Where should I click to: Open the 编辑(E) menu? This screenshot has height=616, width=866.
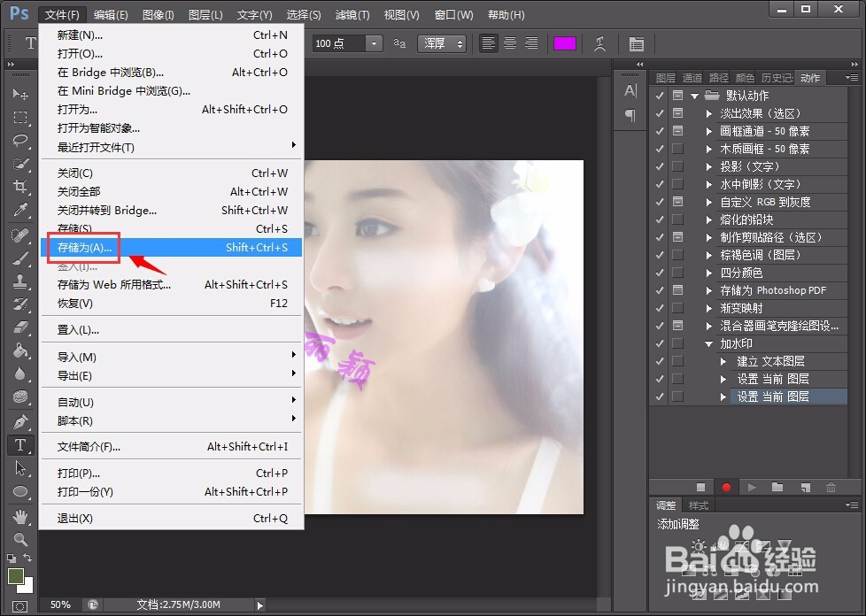click(111, 15)
